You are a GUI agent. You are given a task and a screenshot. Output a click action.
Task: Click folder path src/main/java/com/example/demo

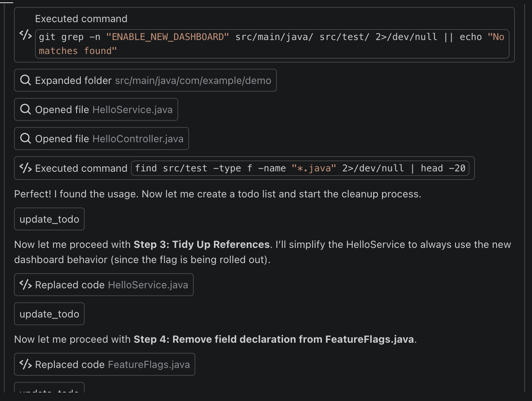click(193, 80)
